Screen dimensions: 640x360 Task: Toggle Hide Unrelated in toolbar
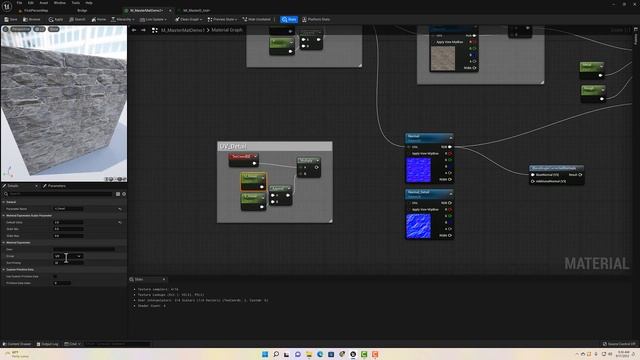coord(257,20)
